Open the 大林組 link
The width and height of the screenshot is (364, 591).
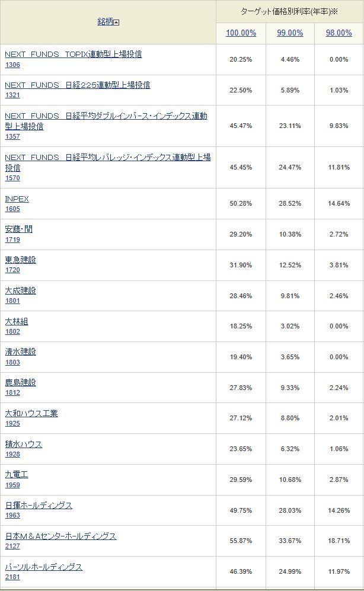point(17,321)
